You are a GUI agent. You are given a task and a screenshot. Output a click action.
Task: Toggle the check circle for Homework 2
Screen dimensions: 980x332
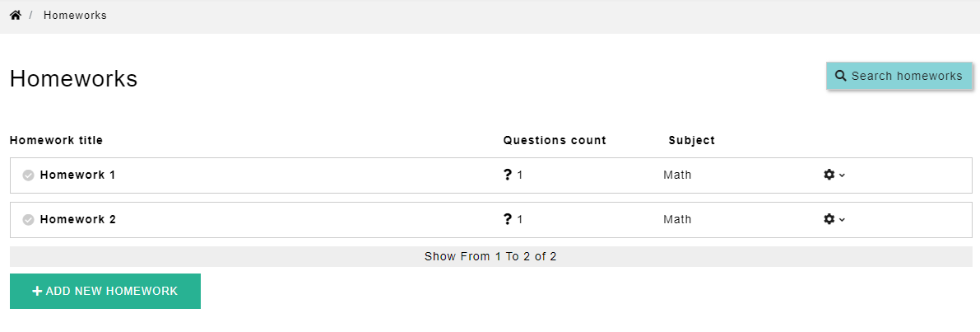tap(28, 220)
